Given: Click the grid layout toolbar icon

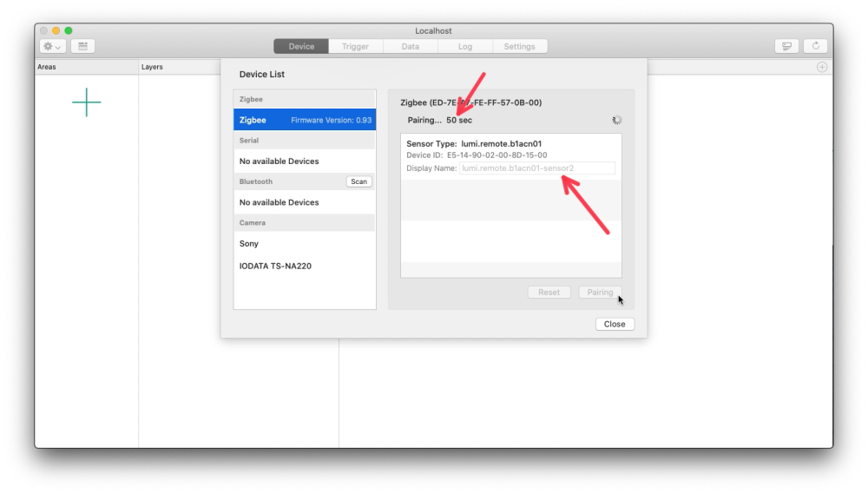Looking at the screenshot, I should [x=83, y=47].
